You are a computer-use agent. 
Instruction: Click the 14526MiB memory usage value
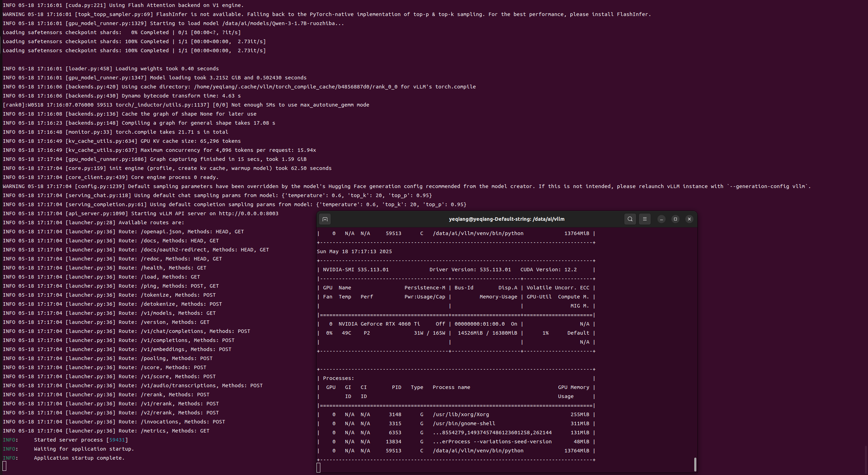pos(470,333)
